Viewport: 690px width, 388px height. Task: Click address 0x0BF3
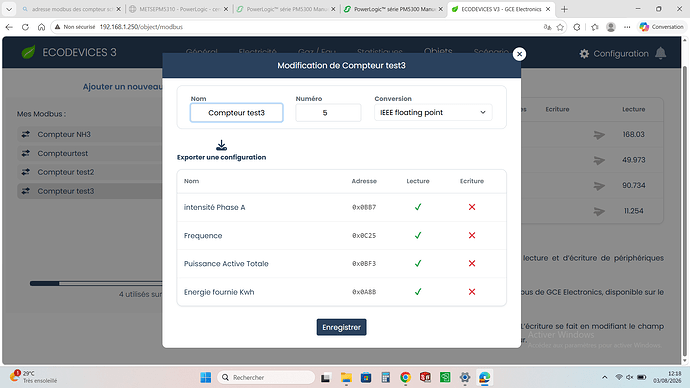364,264
